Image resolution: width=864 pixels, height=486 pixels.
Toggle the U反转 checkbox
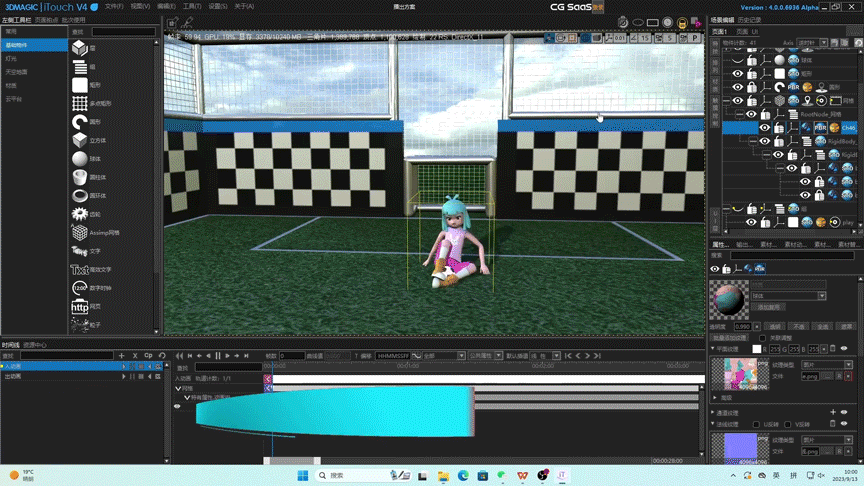(x=756, y=424)
